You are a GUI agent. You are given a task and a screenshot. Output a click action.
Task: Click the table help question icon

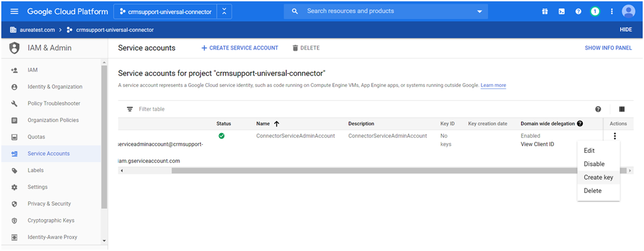[x=598, y=109]
